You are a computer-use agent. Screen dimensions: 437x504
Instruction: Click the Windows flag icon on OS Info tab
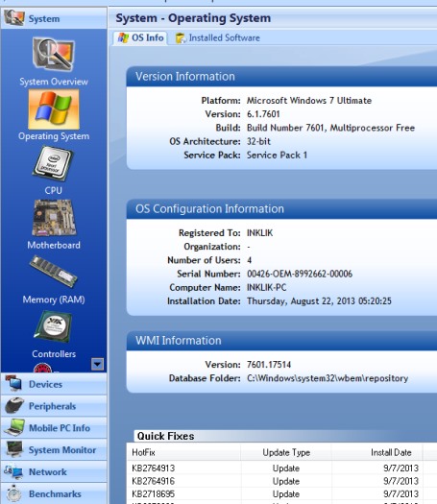[123, 38]
